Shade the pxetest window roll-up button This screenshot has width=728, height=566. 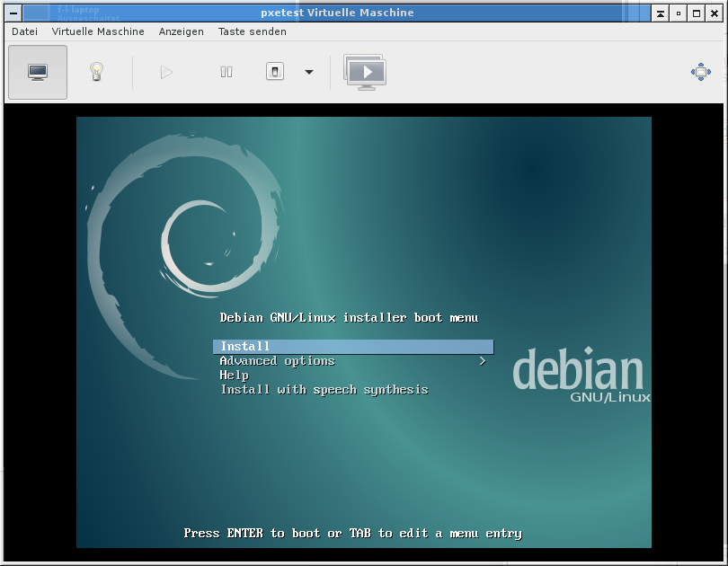point(660,13)
